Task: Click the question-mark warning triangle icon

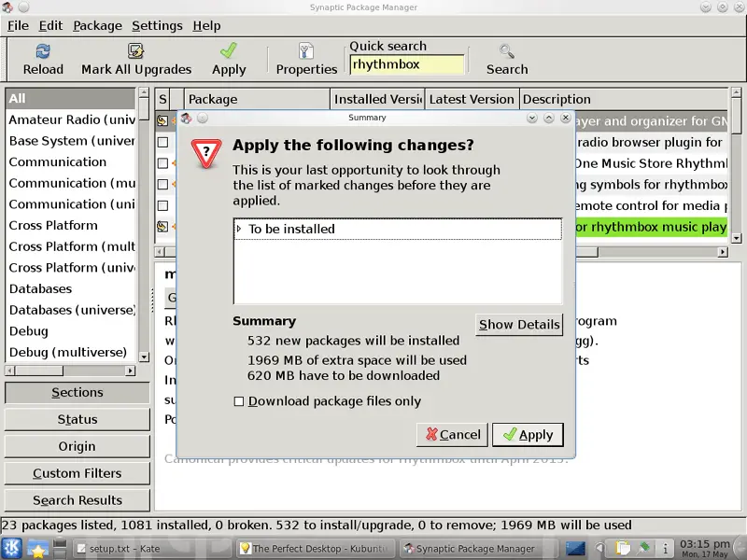Action: tap(206, 153)
